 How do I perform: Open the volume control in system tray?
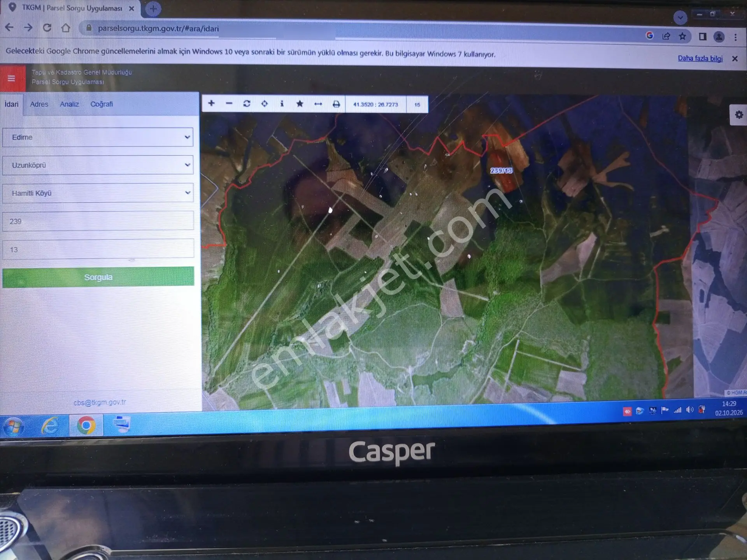[x=690, y=410]
